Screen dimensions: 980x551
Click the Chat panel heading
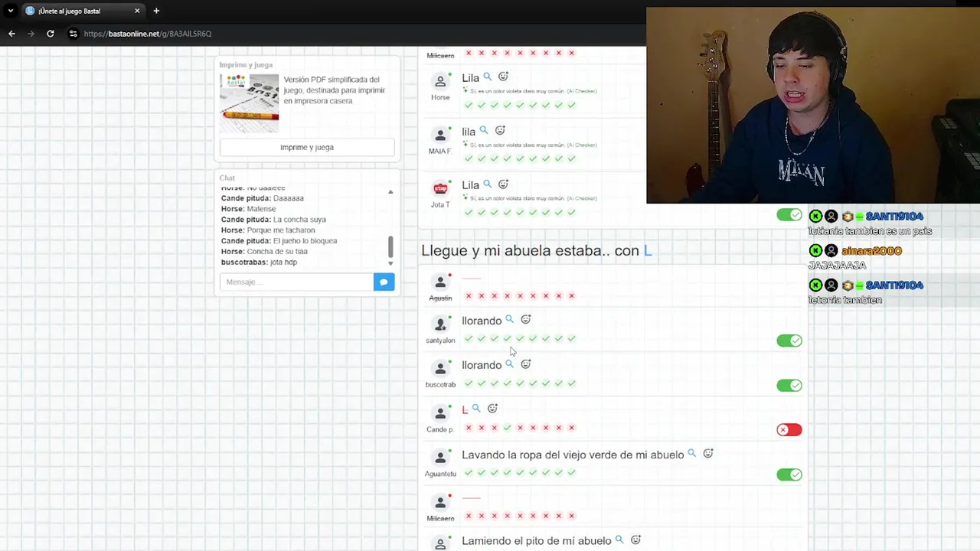227,178
